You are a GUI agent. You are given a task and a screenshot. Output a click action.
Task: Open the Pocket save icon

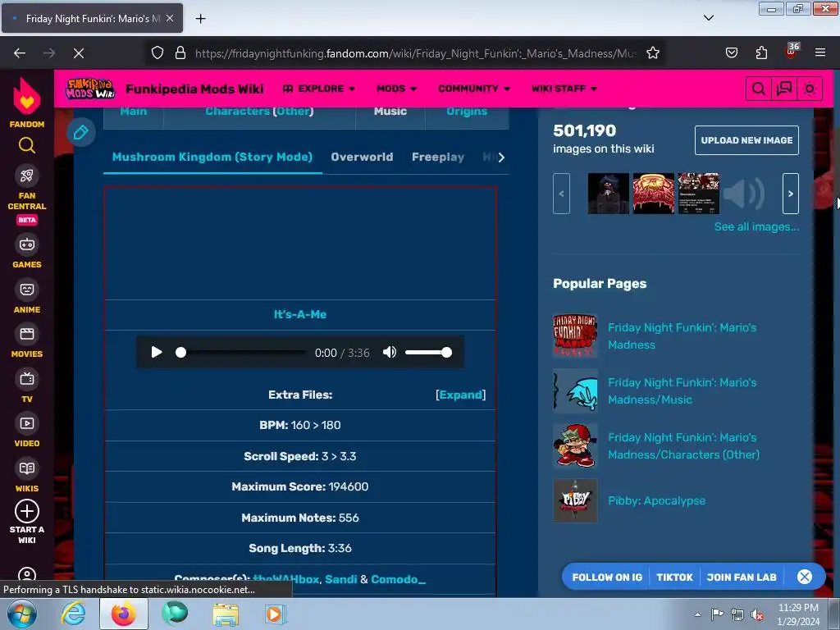coord(731,53)
